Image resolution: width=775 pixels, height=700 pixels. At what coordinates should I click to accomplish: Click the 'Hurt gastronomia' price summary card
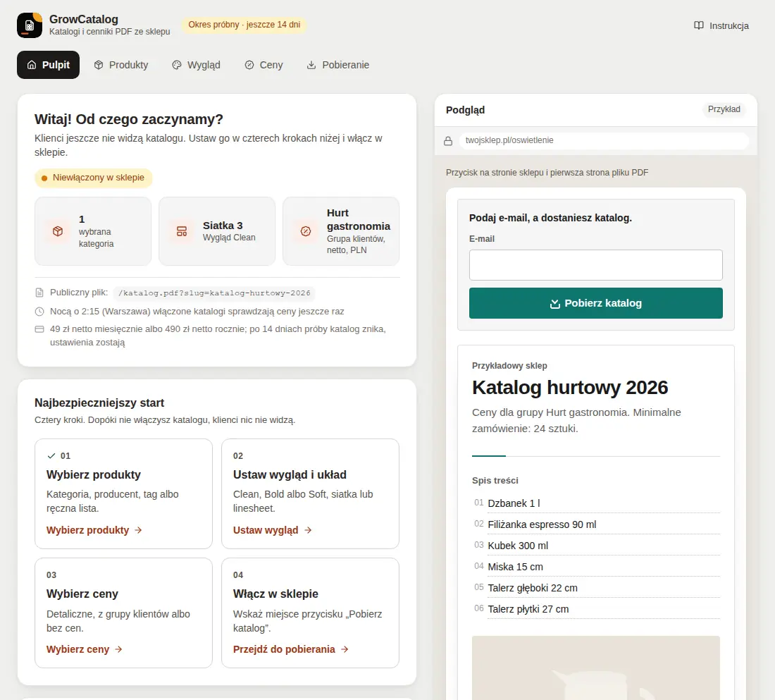click(341, 231)
